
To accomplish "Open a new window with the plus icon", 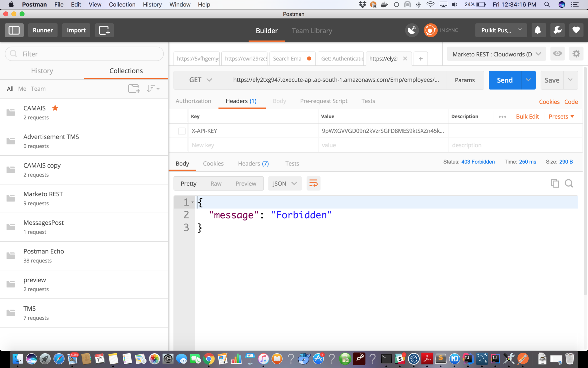I will tap(104, 30).
